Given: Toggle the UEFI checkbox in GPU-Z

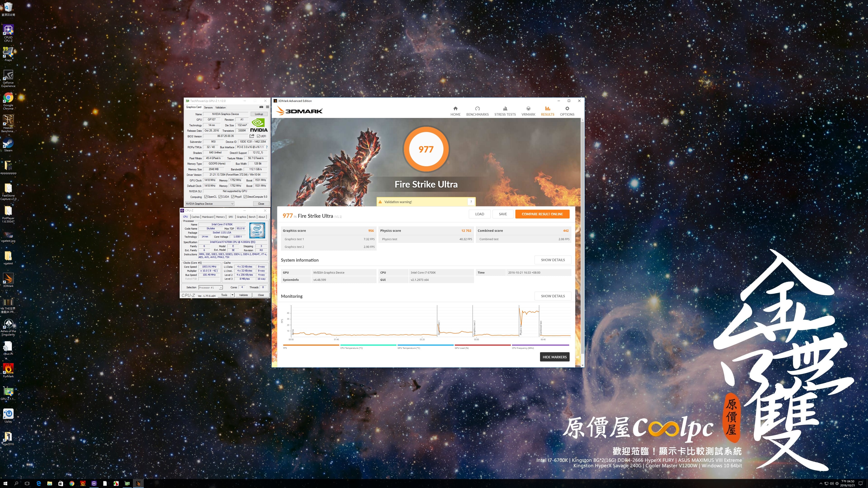Looking at the screenshot, I should tap(258, 136).
